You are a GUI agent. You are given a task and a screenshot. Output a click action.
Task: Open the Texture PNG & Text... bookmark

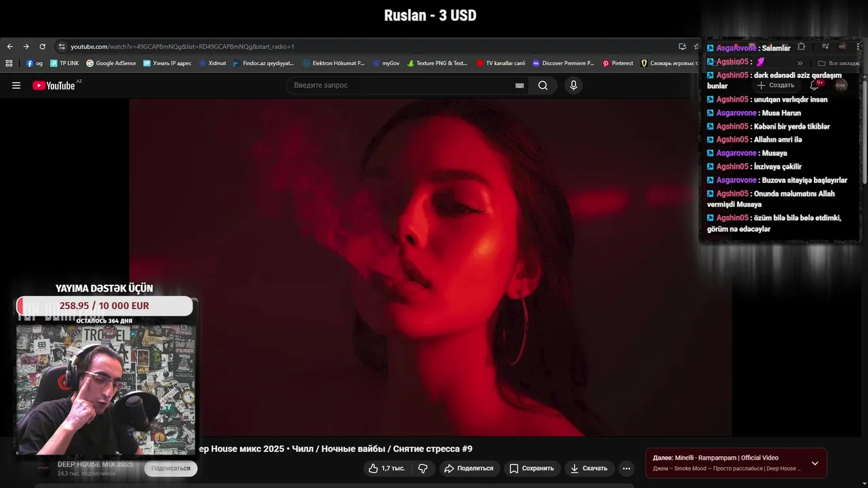click(437, 63)
